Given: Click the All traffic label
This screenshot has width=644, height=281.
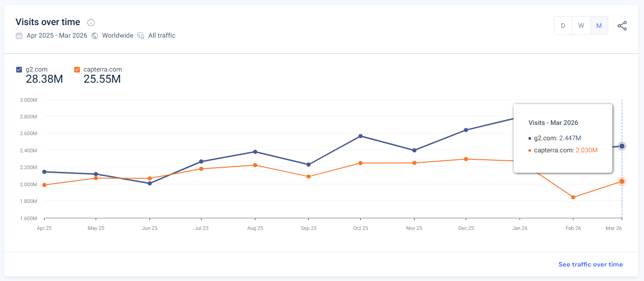Looking at the screenshot, I should coord(162,36).
